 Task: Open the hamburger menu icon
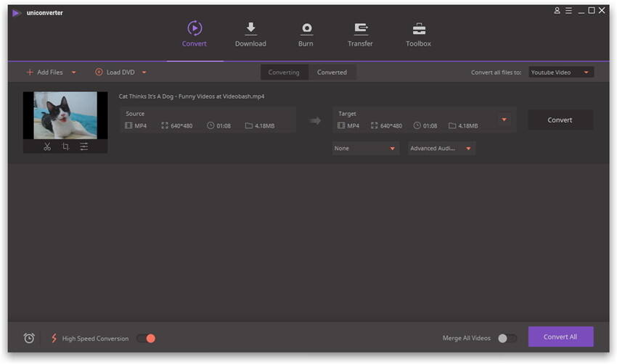tap(568, 11)
